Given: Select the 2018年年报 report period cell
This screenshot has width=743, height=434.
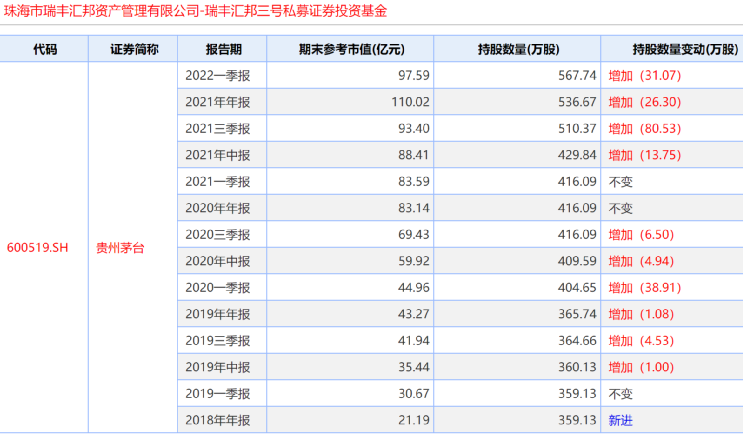Looking at the screenshot, I should coord(223,420).
